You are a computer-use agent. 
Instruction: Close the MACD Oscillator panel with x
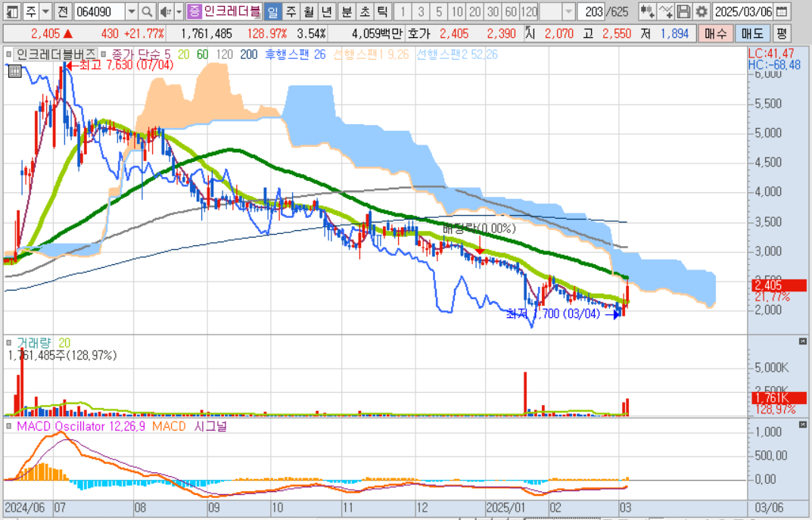click(802, 425)
